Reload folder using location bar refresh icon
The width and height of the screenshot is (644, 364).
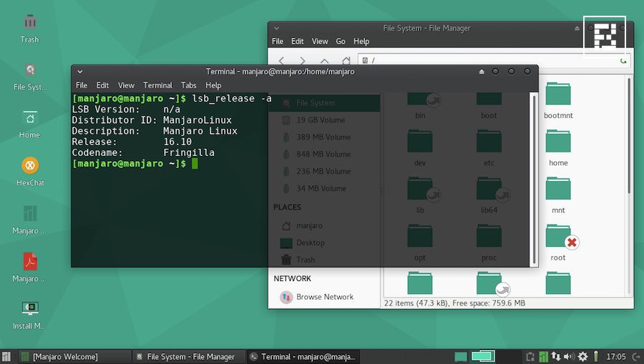click(x=623, y=62)
